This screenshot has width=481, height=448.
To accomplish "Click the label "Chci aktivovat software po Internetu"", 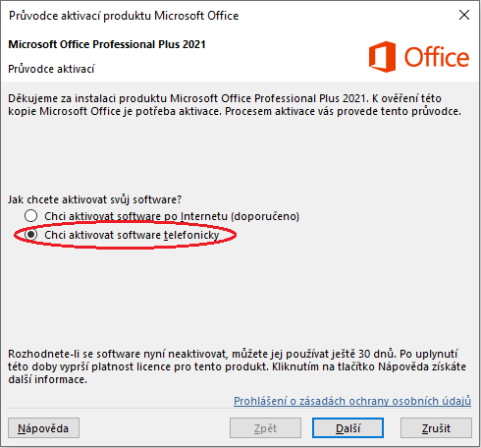I will (x=135, y=216).
